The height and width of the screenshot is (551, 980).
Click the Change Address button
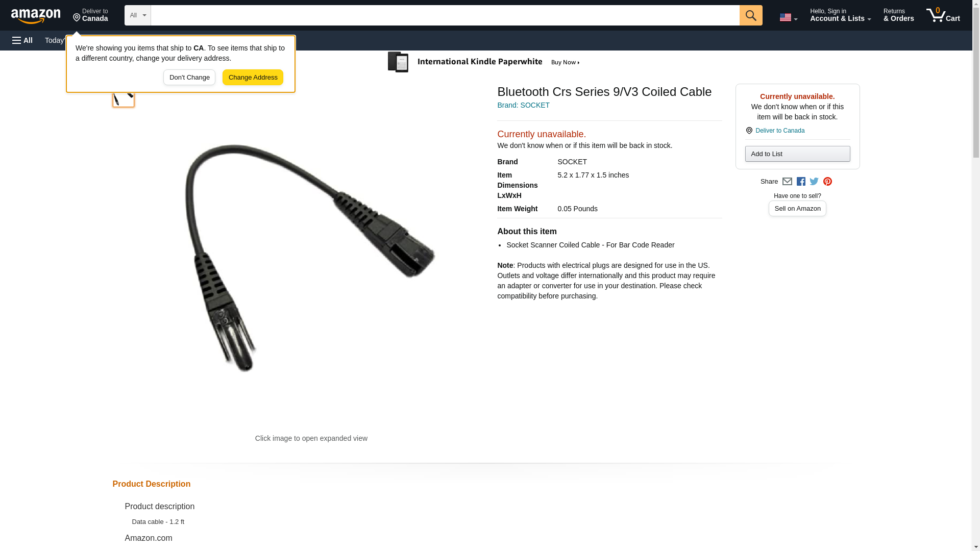pos(253,78)
